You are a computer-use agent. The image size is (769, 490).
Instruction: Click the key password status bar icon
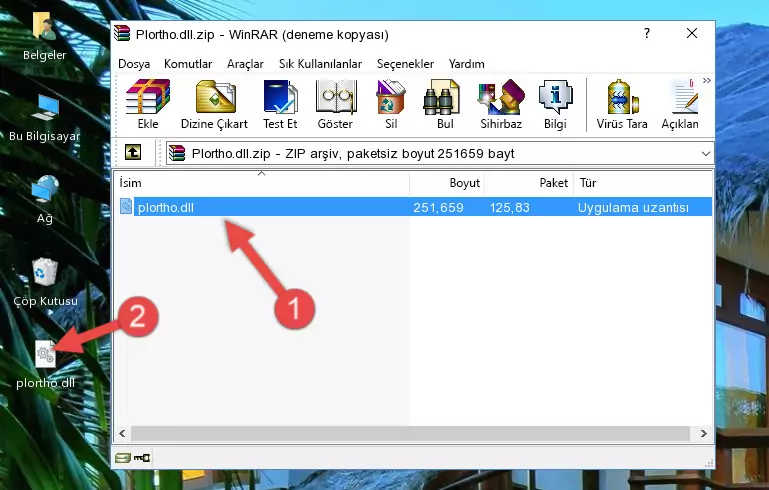pyautogui.click(x=142, y=458)
